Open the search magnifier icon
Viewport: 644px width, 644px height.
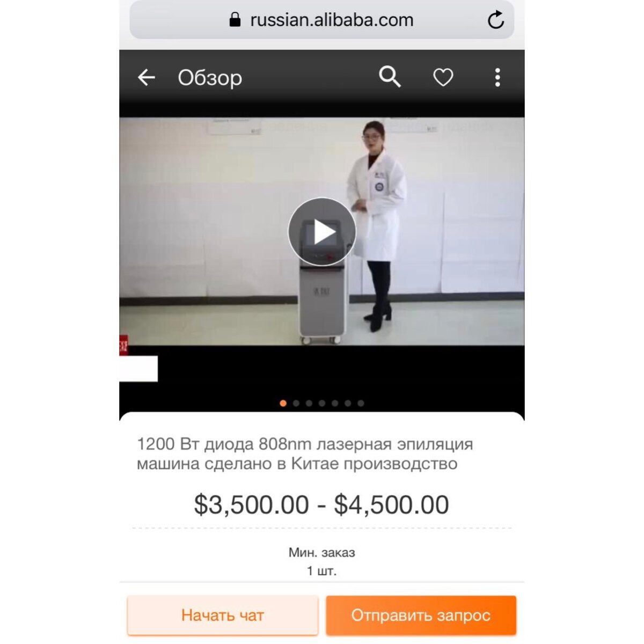click(x=390, y=77)
